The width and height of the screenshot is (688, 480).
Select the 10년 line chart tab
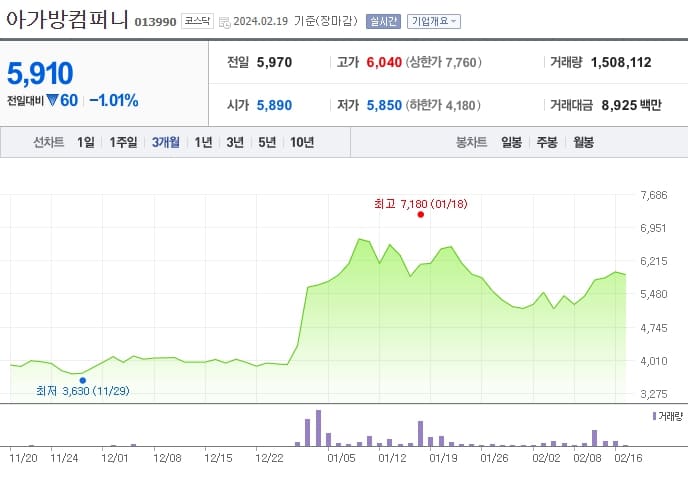click(302, 142)
